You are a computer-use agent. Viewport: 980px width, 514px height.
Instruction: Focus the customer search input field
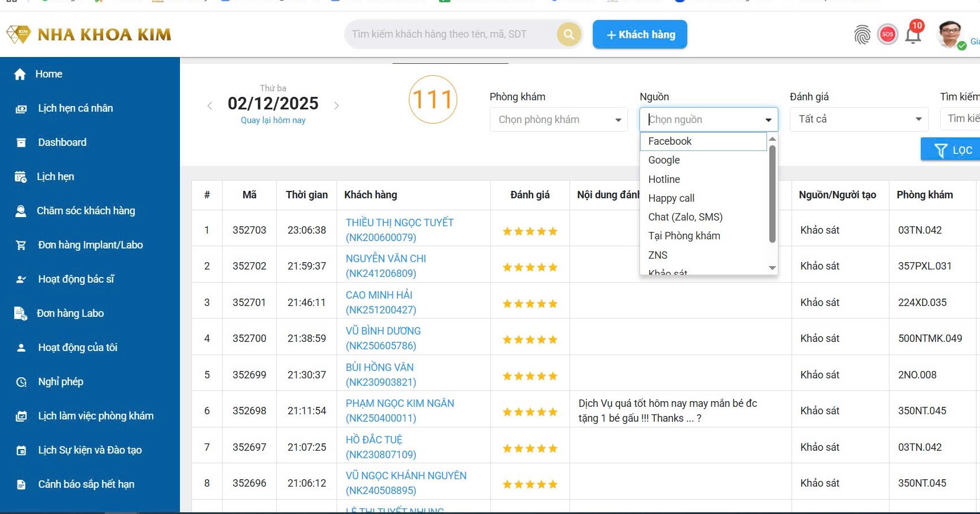[450, 34]
